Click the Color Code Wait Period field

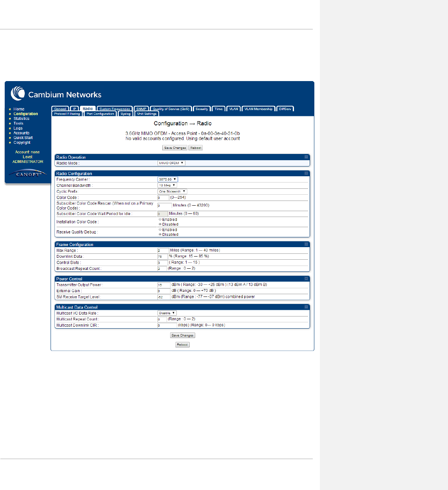163,214
